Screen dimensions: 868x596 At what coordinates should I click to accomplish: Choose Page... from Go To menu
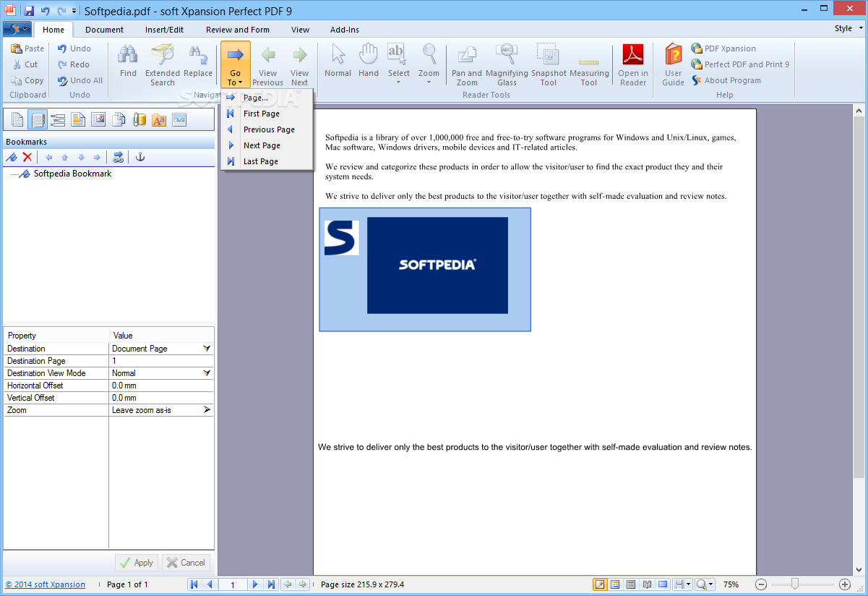click(x=267, y=98)
